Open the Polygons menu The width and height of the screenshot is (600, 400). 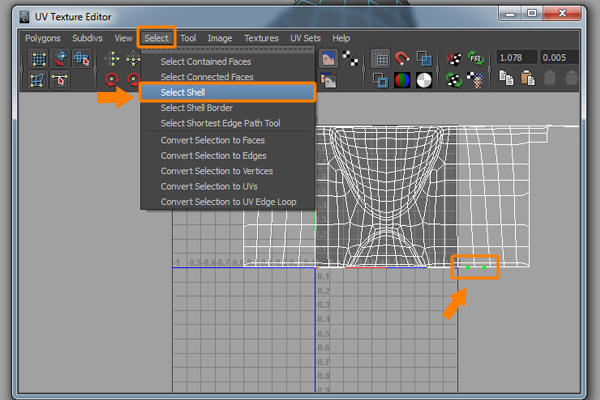(43, 38)
